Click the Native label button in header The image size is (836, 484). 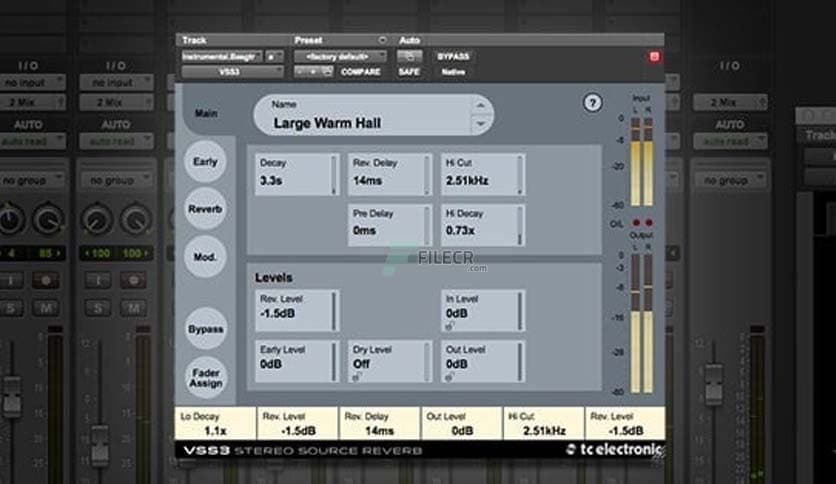pos(453,71)
